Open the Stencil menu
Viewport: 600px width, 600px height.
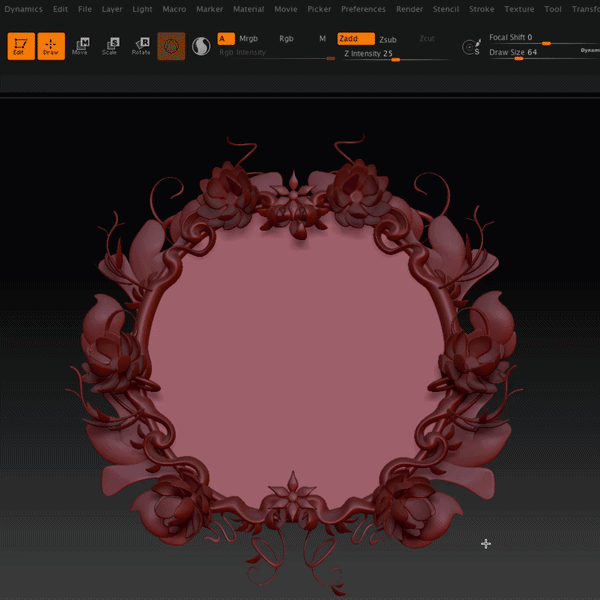[x=446, y=9]
